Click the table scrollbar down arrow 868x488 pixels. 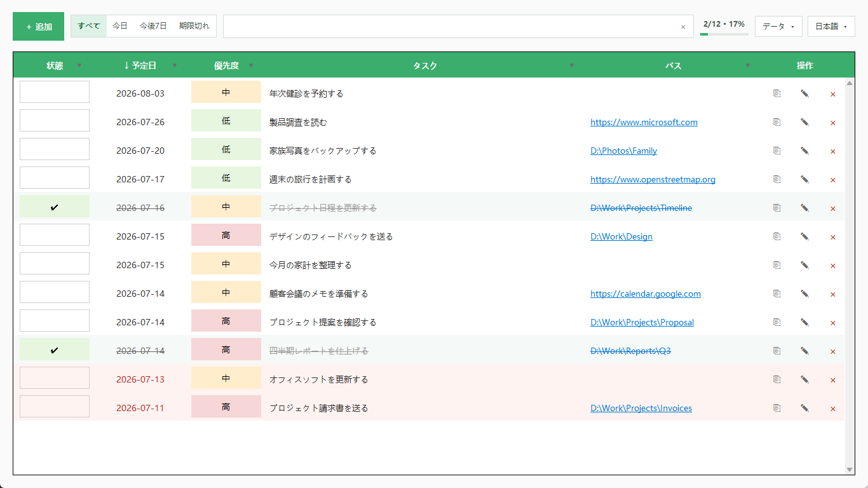pyautogui.click(x=850, y=470)
